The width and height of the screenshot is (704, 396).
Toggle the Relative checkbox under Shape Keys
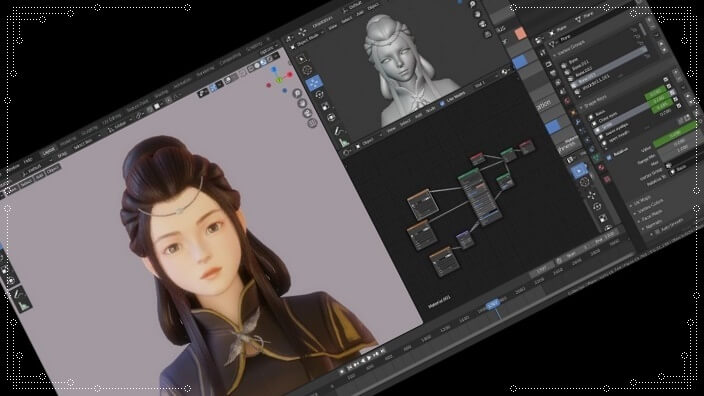click(609, 158)
